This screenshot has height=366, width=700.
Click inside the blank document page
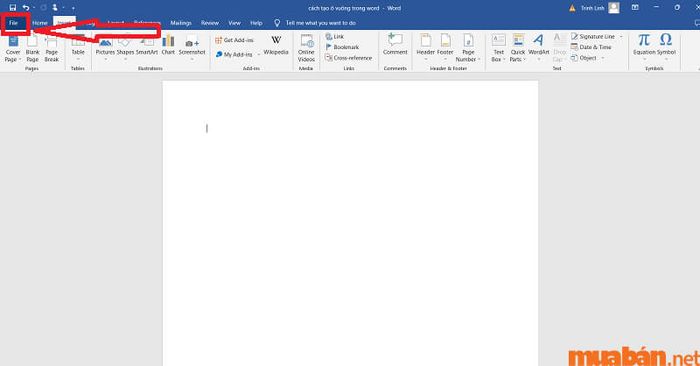(350, 223)
